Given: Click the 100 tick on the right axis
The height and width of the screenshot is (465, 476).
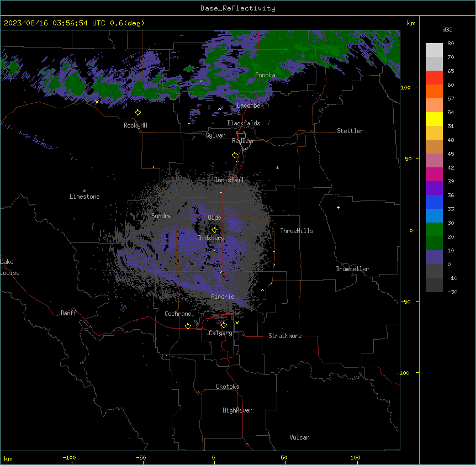Looking at the screenshot, I should point(405,87).
